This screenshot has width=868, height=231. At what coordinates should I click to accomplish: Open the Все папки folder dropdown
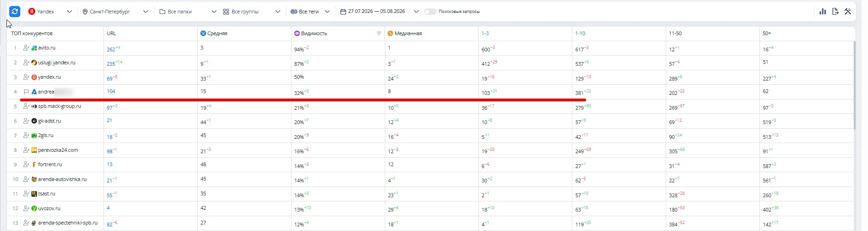click(x=188, y=12)
